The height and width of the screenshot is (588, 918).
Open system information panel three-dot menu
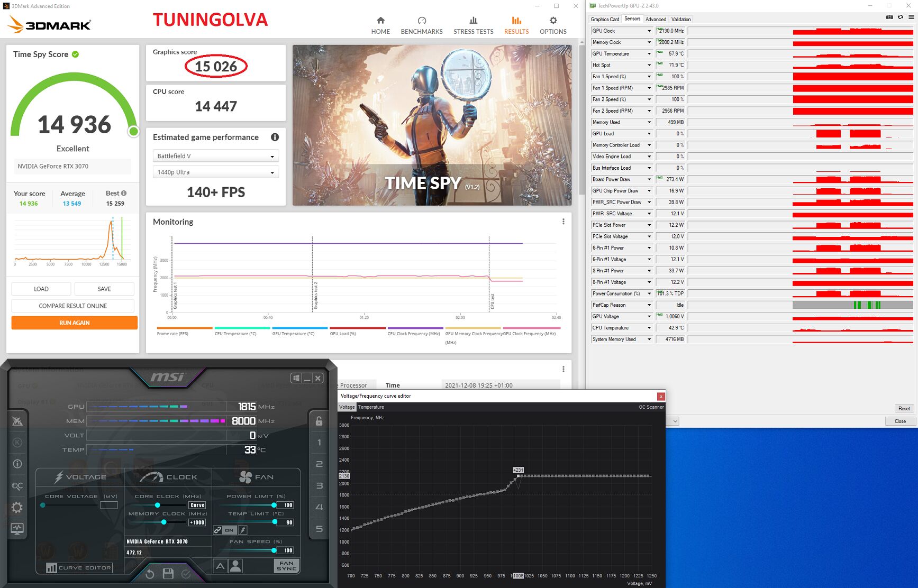563,369
